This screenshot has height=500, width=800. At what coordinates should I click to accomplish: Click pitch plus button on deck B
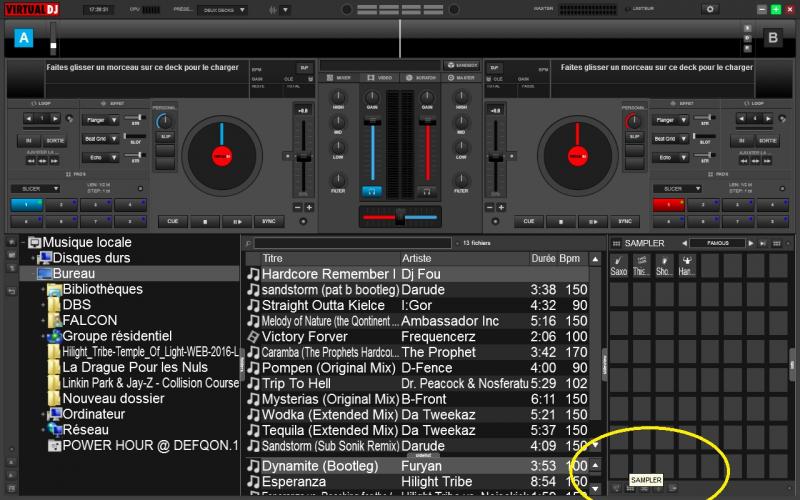(501, 207)
